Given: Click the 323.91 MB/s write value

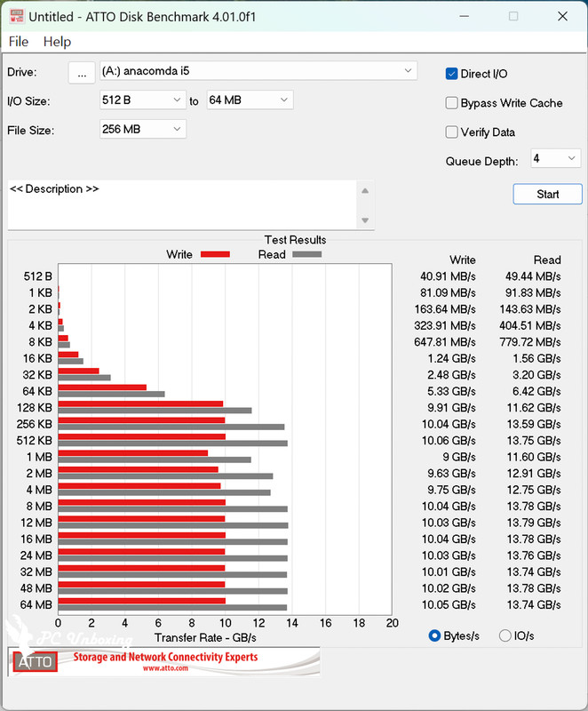Looking at the screenshot, I should (445, 325).
